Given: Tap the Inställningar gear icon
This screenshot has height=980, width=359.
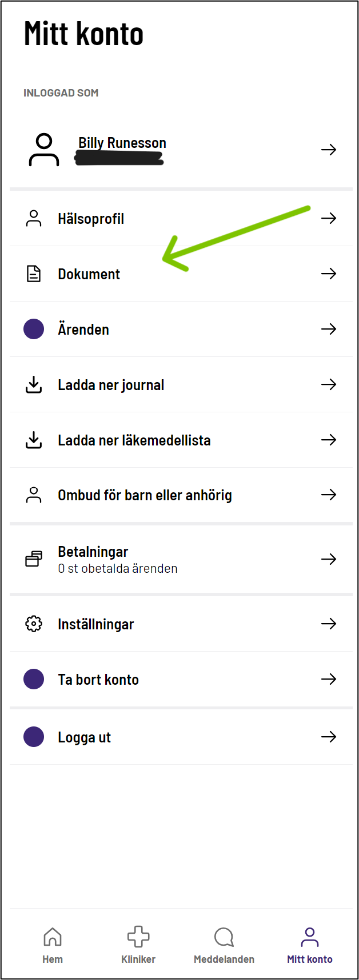Looking at the screenshot, I should click(x=34, y=624).
